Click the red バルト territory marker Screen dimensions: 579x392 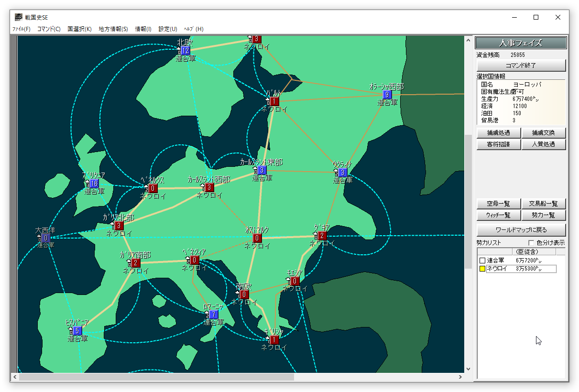pyautogui.click(x=273, y=101)
